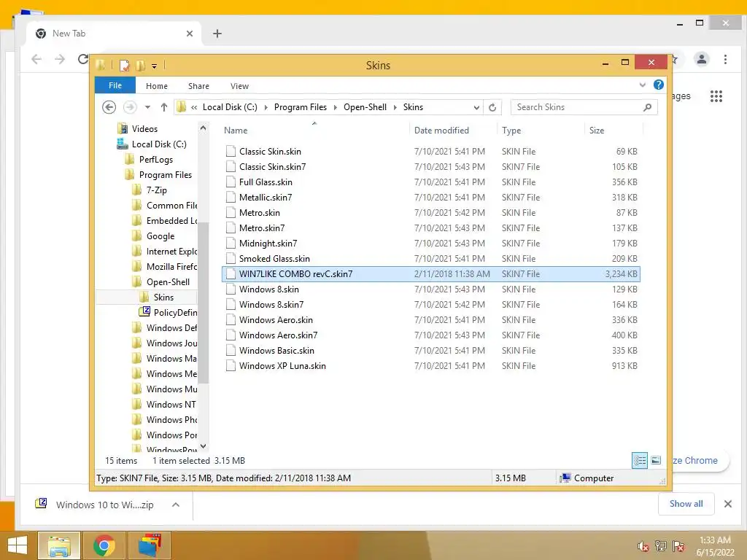Open Videos in navigation pane
This screenshot has width=747, height=560.
coord(144,128)
